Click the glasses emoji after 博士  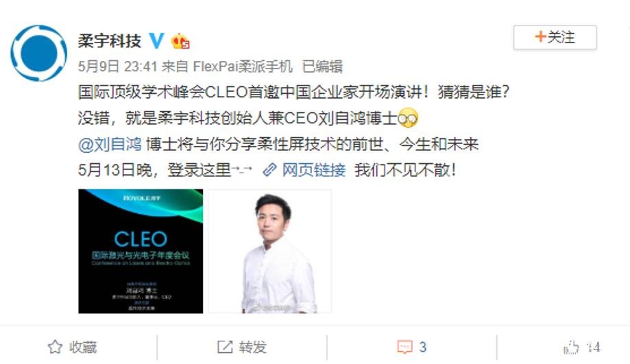(408, 118)
